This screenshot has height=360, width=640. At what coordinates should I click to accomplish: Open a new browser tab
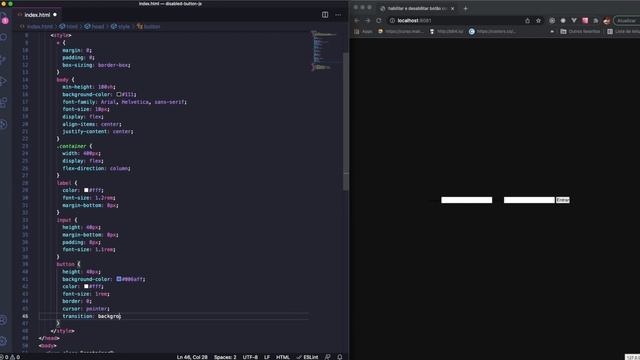pos(465,8)
